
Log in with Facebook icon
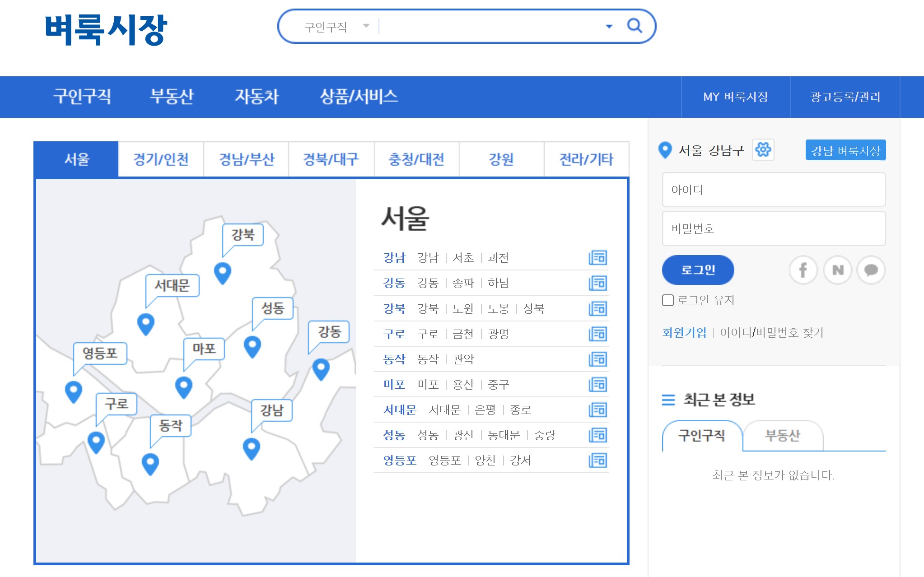tap(803, 270)
